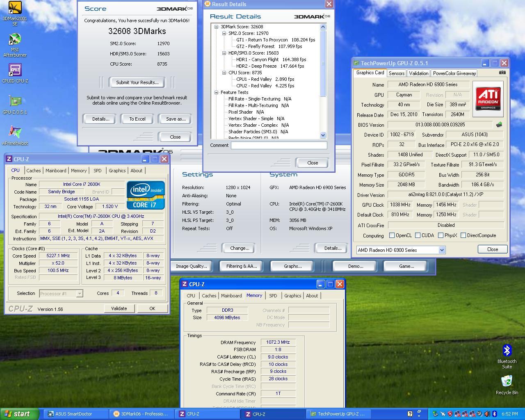Switch to the Mainboard tab in top CPU-Z window
Viewport: 525px width, 420px height.
56,171
